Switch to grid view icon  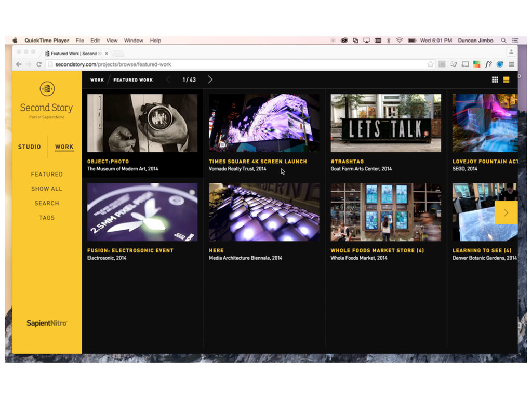pos(495,79)
